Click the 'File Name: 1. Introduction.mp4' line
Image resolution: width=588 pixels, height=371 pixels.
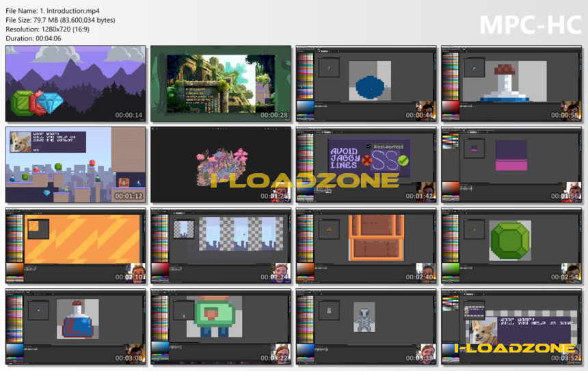pyautogui.click(x=53, y=11)
